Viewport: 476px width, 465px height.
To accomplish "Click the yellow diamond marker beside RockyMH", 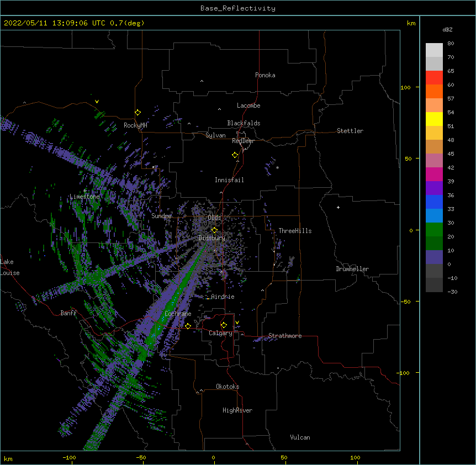I will [137, 113].
